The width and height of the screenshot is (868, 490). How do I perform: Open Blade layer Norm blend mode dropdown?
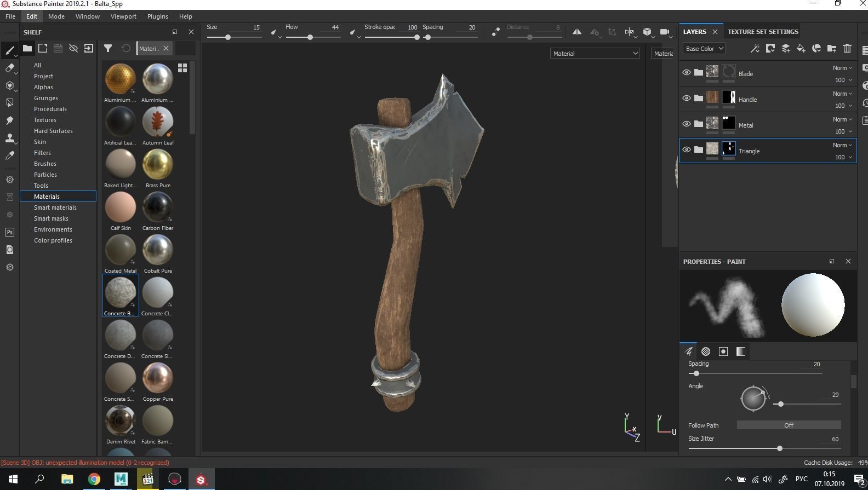(x=842, y=68)
